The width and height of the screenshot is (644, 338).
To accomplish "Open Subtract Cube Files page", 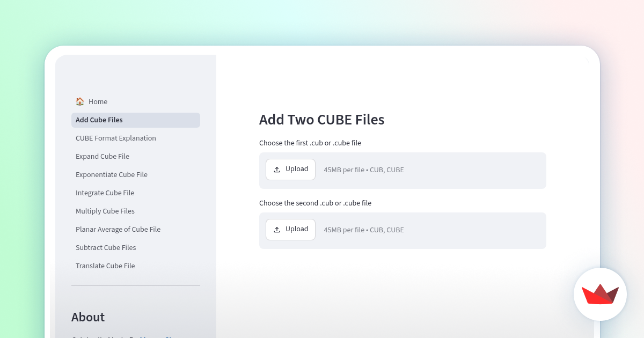I will (x=135, y=248).
